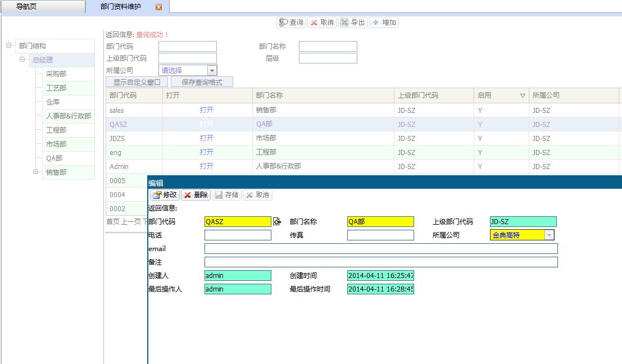
Task: Close the 部门资料维护 tab
Action: point(158,7)
